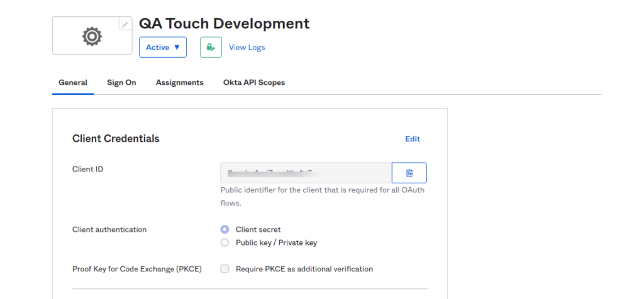Screen dimensions: 644x299
Task: Click Edit in Client Credentials section
Action: 412,139
